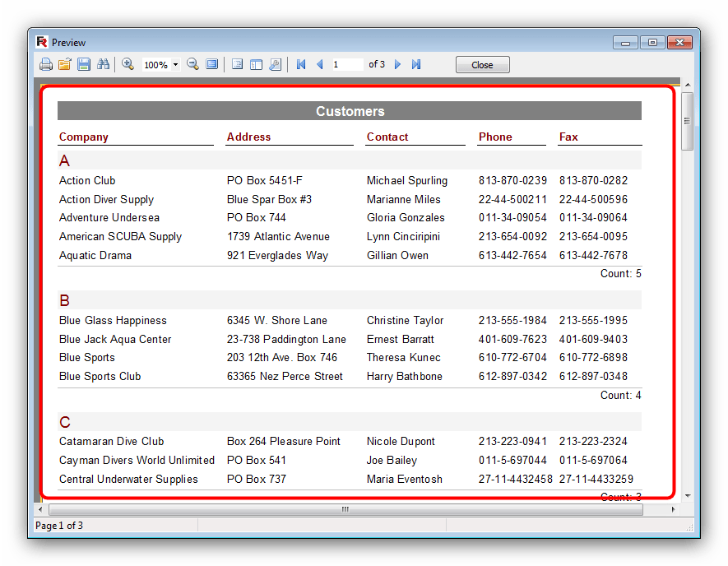This screenshot has height=566, width=728.
Task: Click the Print report icon
Action: [45, 64]
